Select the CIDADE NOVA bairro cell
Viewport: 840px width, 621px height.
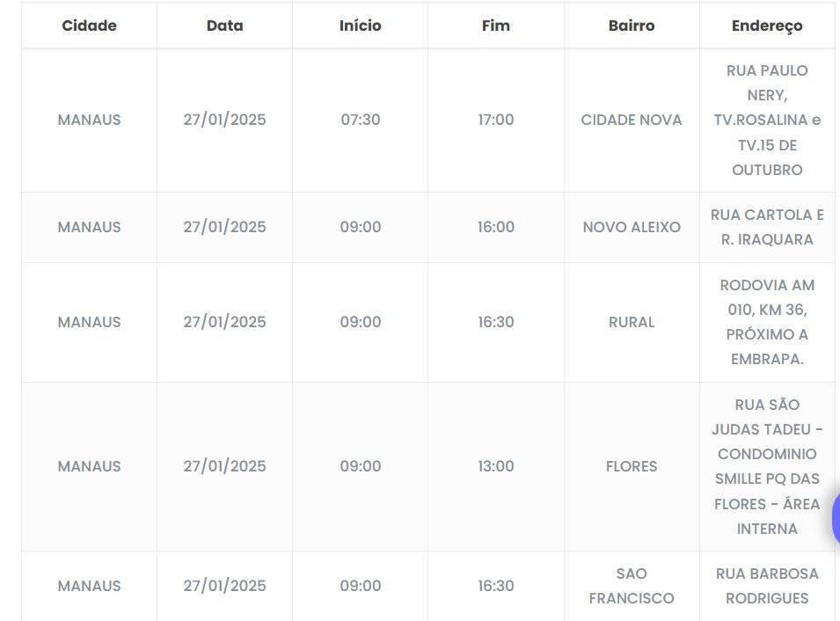point(632,120)
